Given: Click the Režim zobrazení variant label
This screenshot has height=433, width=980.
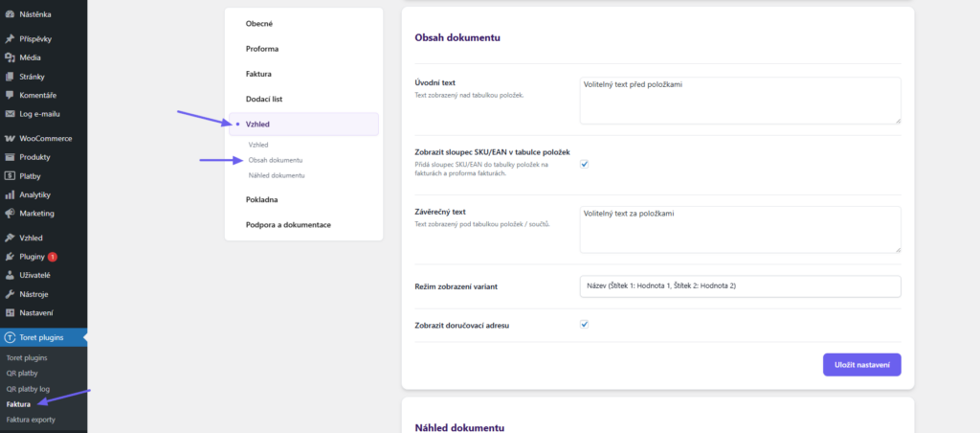Looking at the screenshot, I should [457, 286].
